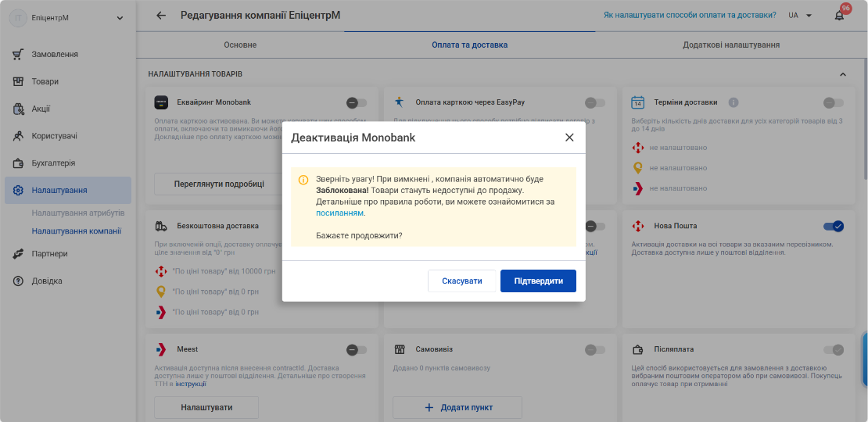Image resolution: width=868 pixels, height=422 pixels.
Task: Follow the посиланням link in dialog
Action: pyautogui.click(x=340, y=213)
